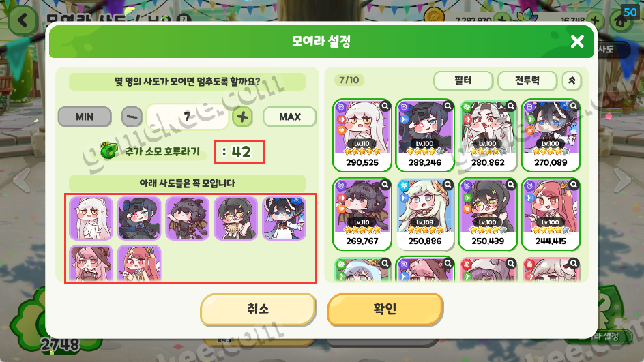Increase apostle count with the plus button
This screenshot has width=644, height=362.
pos(242,117)
